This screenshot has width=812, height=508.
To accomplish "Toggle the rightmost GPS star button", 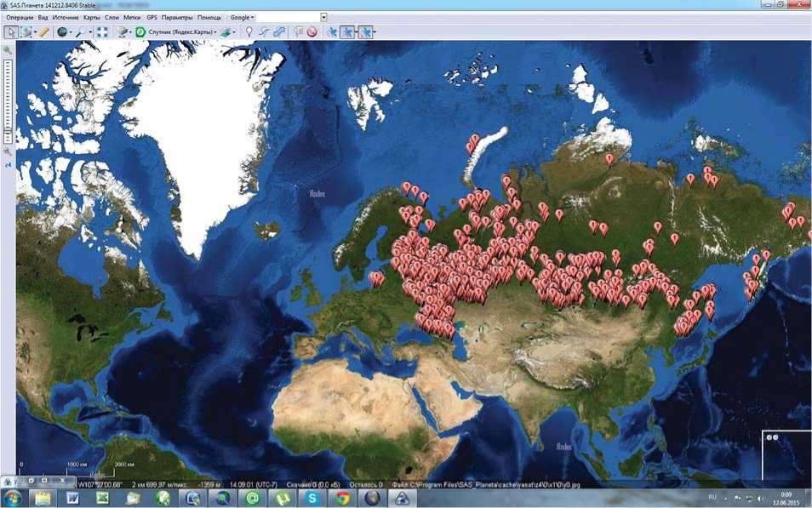I will [365, 31].
